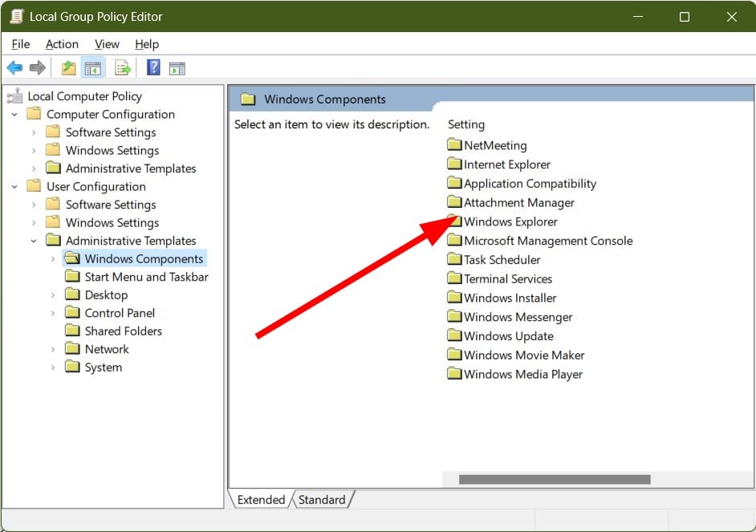
Task: Toggle the Show/Hide Console Tree icon
Action: pos(93,67)
